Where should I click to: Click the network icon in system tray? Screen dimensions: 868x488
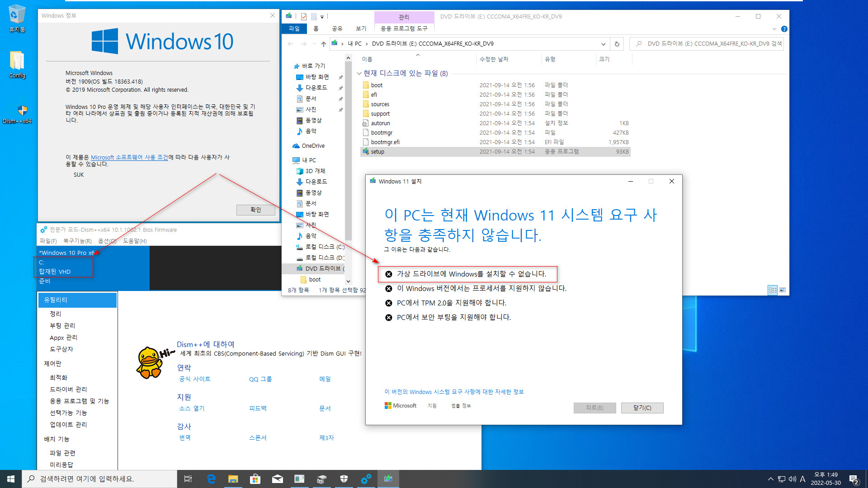coord(781,479)
